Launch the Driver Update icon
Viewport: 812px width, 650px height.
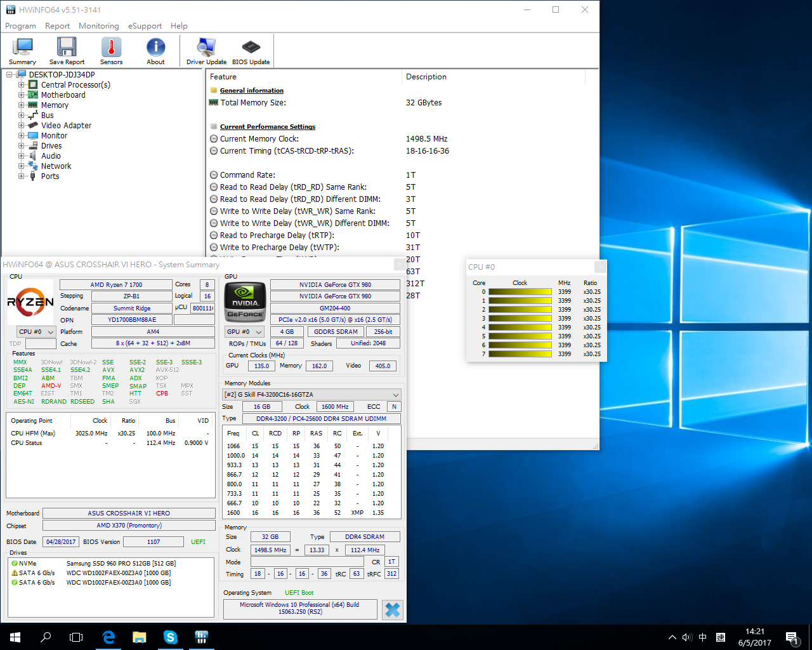[x=206, y=51]
